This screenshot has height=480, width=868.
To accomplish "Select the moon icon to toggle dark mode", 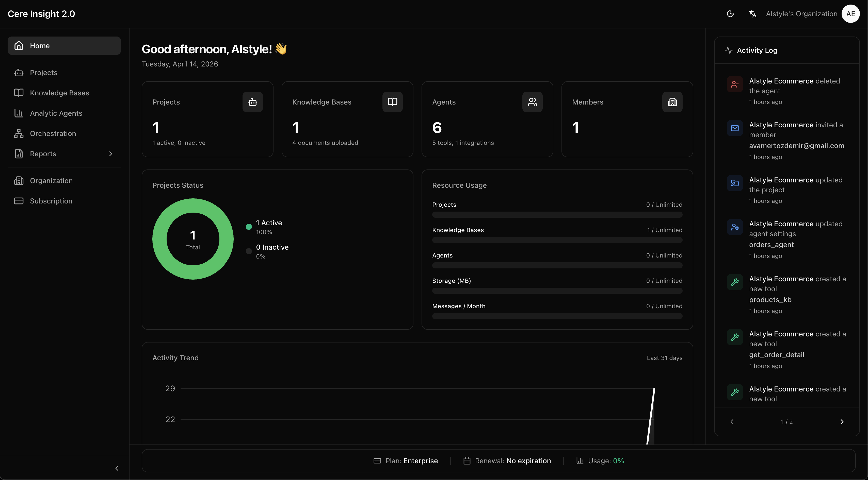I will (730, 13).
